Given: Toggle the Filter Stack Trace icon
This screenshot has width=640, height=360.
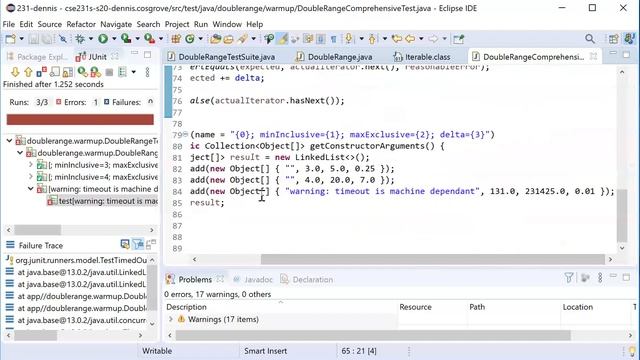Looking at the screenshot, I should pyautogui.click(x=138, y=244).
